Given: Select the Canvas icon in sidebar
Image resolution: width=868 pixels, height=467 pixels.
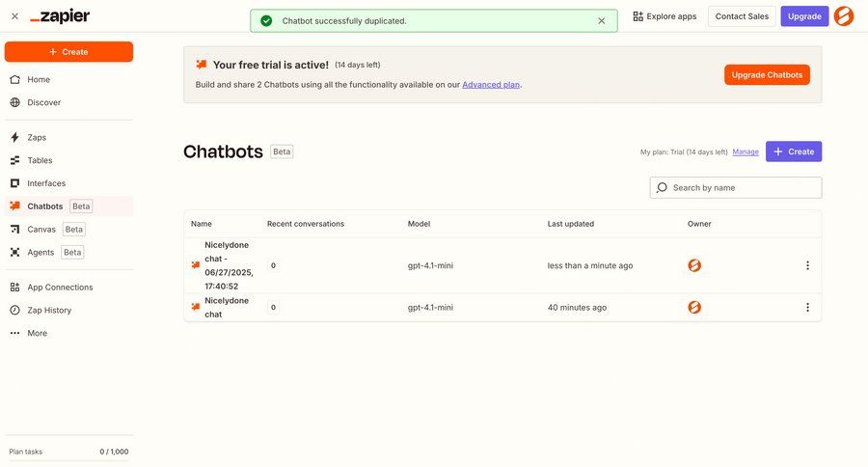Looking at the screenshot, I should pyautogui.click(x=14, y=230).
